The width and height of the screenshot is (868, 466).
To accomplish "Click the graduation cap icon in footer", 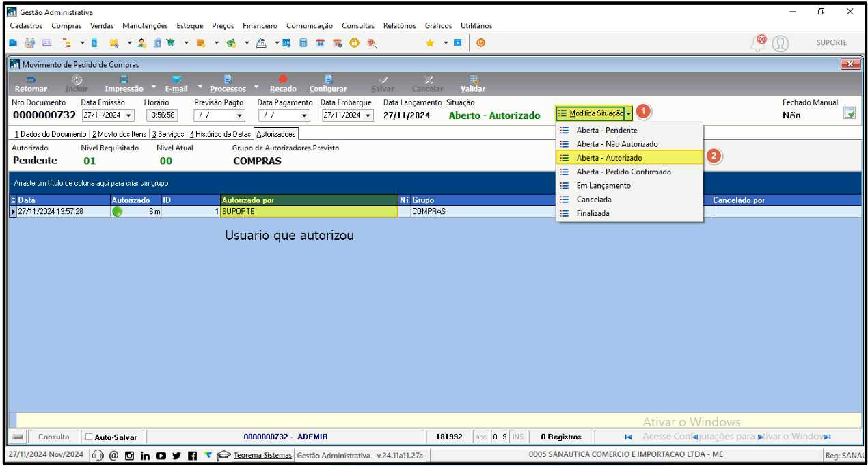I will [x=223, y=455].
